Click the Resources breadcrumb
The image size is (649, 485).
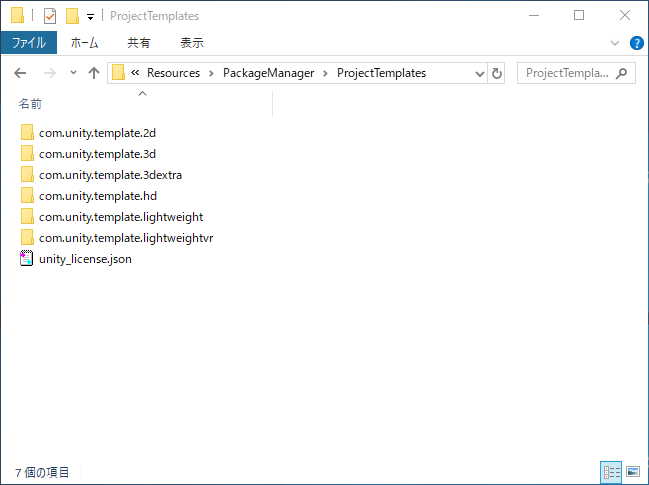(173, 73)
